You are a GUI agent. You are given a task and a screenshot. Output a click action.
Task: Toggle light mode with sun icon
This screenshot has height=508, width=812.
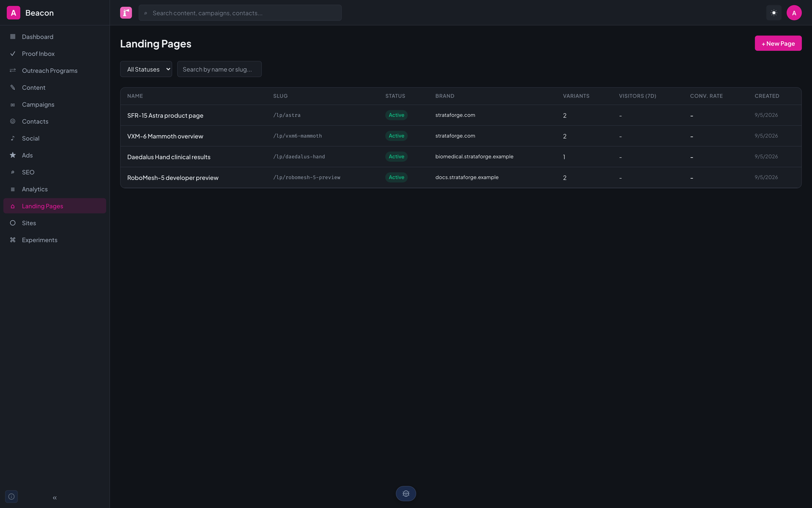coord(774,12)
